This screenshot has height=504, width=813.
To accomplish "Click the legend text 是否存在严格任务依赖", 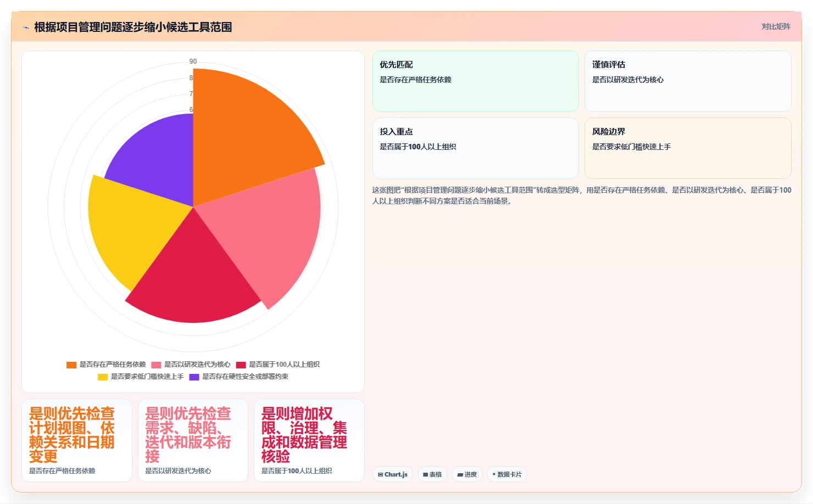I will point(113,365).
